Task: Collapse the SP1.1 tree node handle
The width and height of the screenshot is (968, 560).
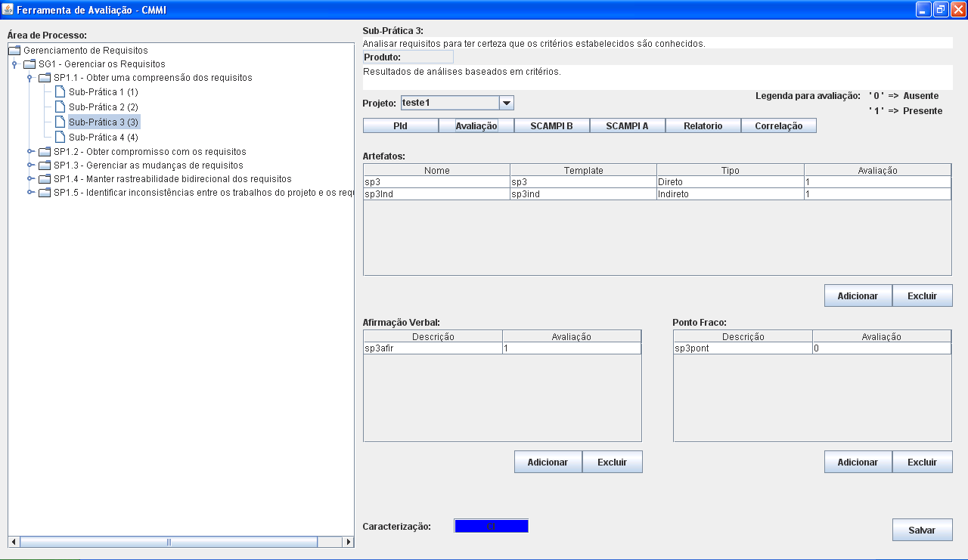Action: (x=29, y=78)
